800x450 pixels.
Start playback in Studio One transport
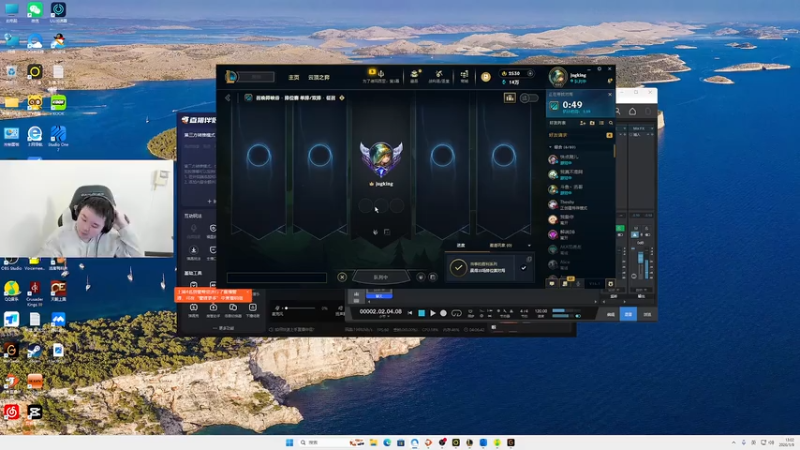[x=433, y=313]
